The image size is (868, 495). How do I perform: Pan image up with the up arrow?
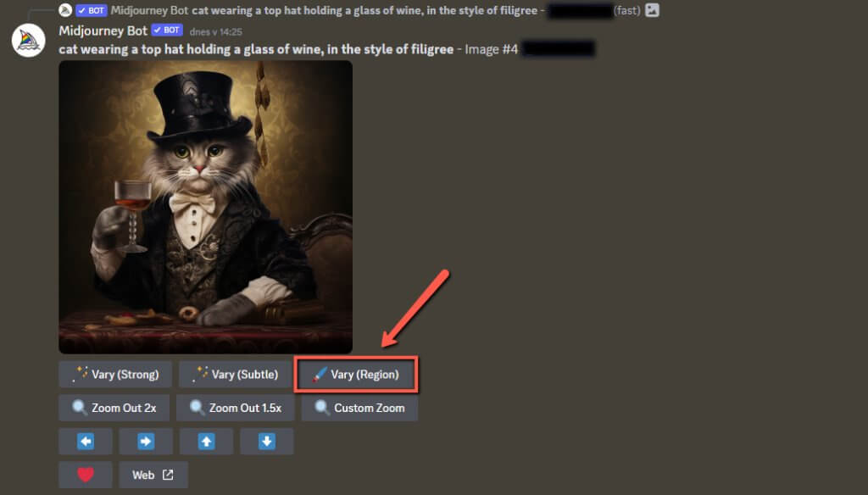(x=207, y=442)
